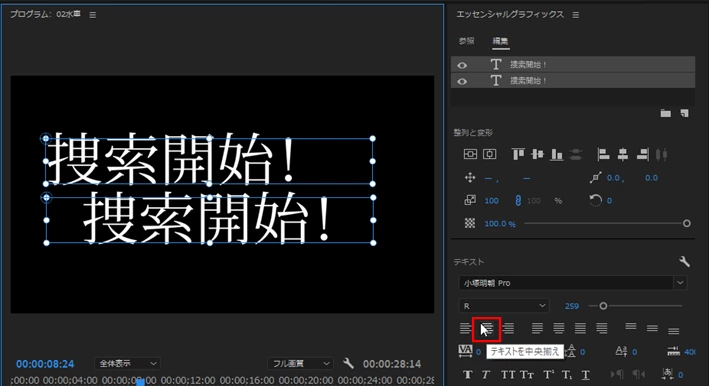Toggle underline styling
Viewport: 709px width, 386px height.
586,375
